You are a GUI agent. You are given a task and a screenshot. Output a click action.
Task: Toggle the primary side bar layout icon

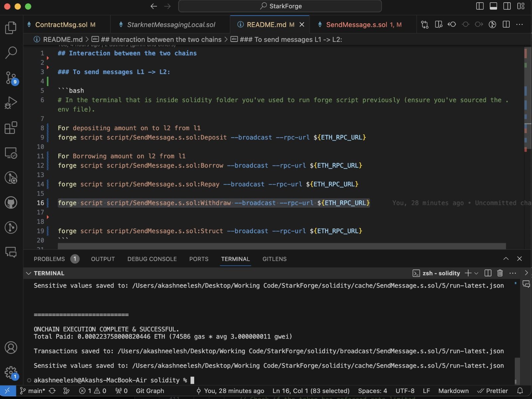coord(480,6)
